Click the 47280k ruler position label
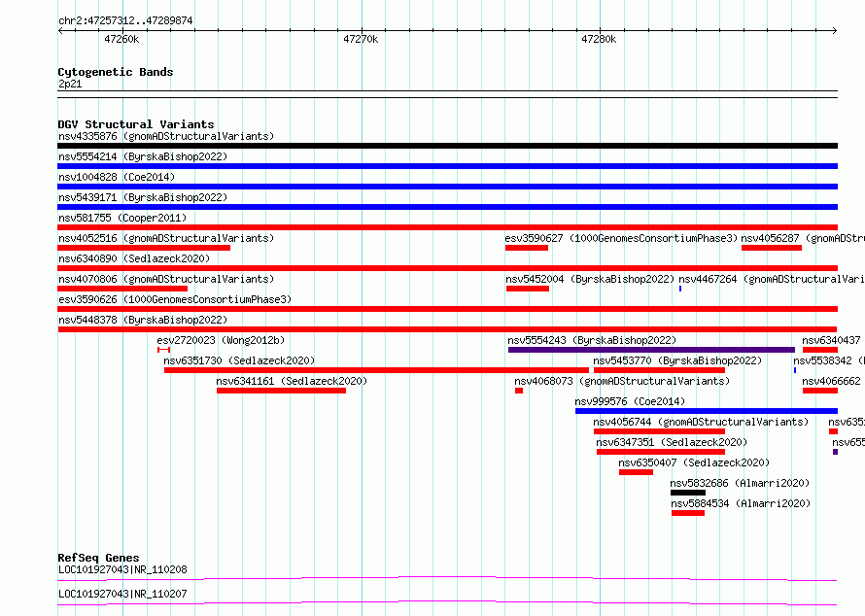The width and height of the screenshot is (865, 616). pyautogui.click(x=599, y=39)
